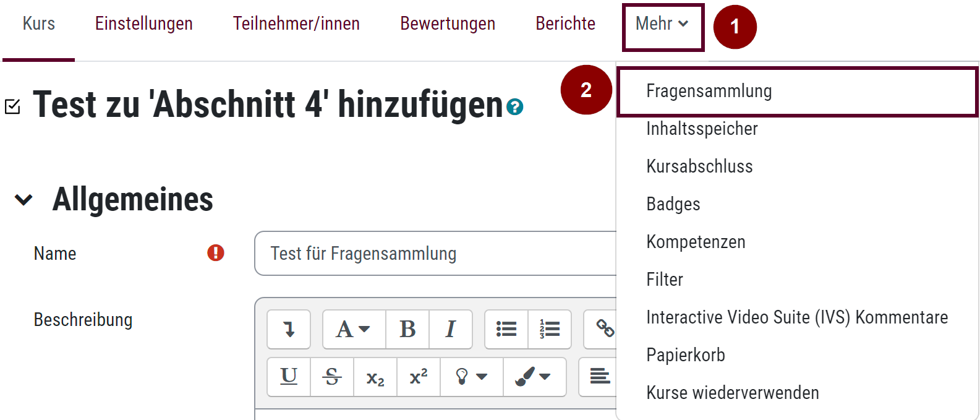This screenshot has width=980, height=420.
Task: Open the paragraph styles dropdown
Action: (354, 329)
